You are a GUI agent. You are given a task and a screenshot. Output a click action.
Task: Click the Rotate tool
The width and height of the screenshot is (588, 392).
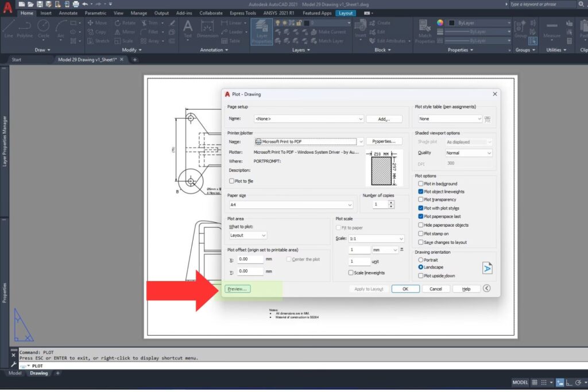pos(125,23)
